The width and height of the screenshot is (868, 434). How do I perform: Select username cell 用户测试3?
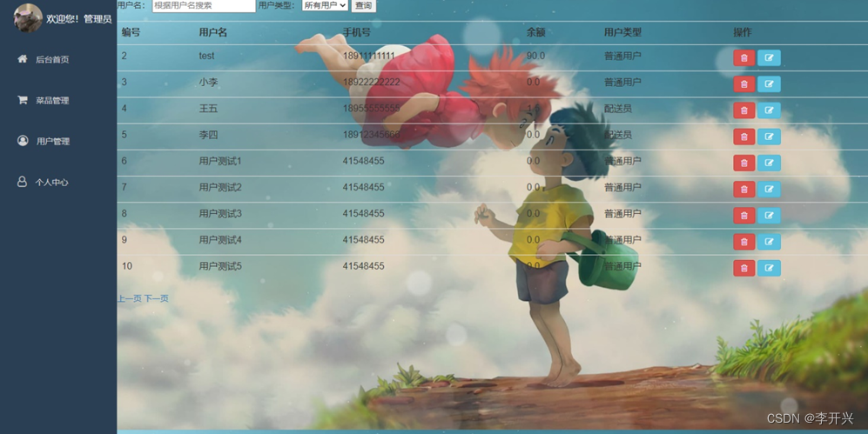click(x=220, y=213)
